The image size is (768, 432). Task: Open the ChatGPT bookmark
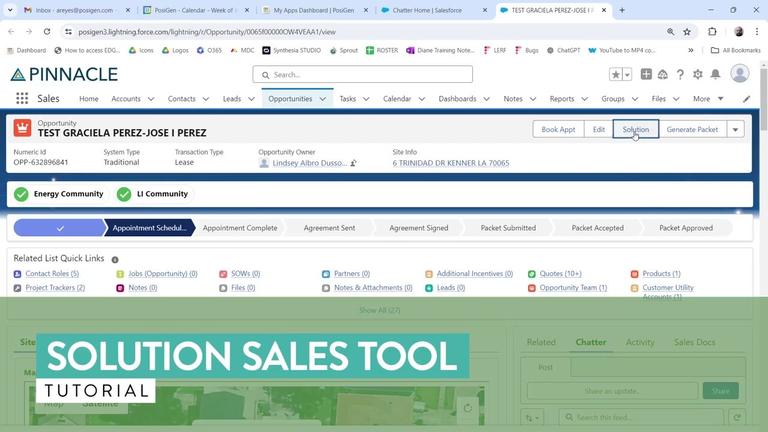point(564,50)
